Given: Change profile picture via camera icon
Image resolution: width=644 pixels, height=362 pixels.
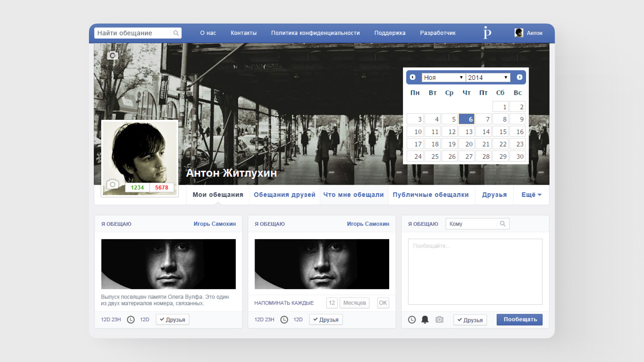Looking at the screenshot, I should coord(112,184).
